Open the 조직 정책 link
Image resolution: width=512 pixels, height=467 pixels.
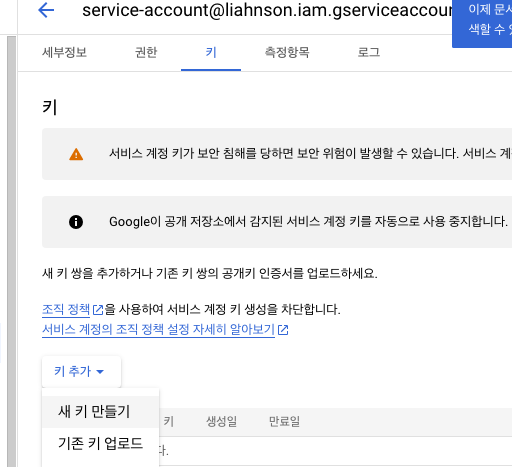[x=66, y=310]
